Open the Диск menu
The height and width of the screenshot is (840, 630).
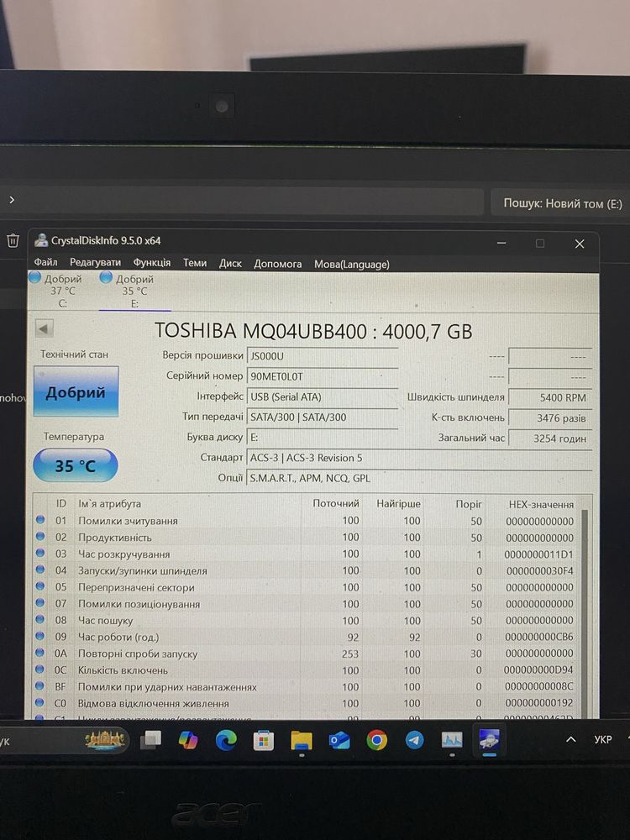pos(230,263)
